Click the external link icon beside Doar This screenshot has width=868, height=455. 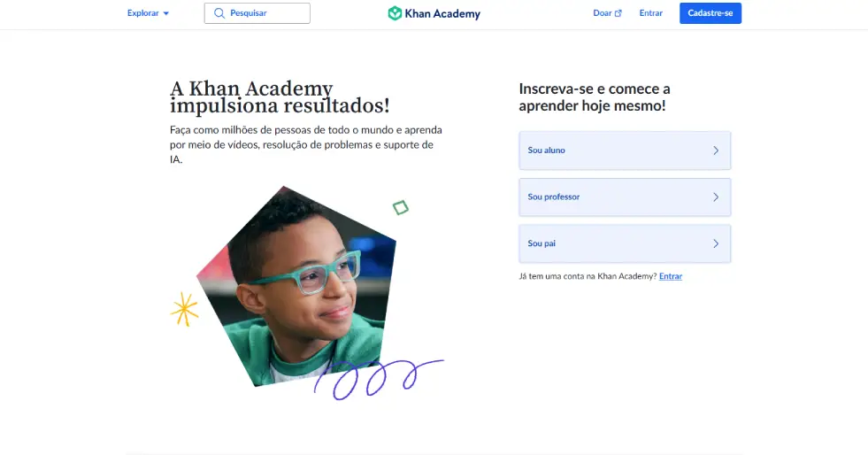tap(618, 13)
